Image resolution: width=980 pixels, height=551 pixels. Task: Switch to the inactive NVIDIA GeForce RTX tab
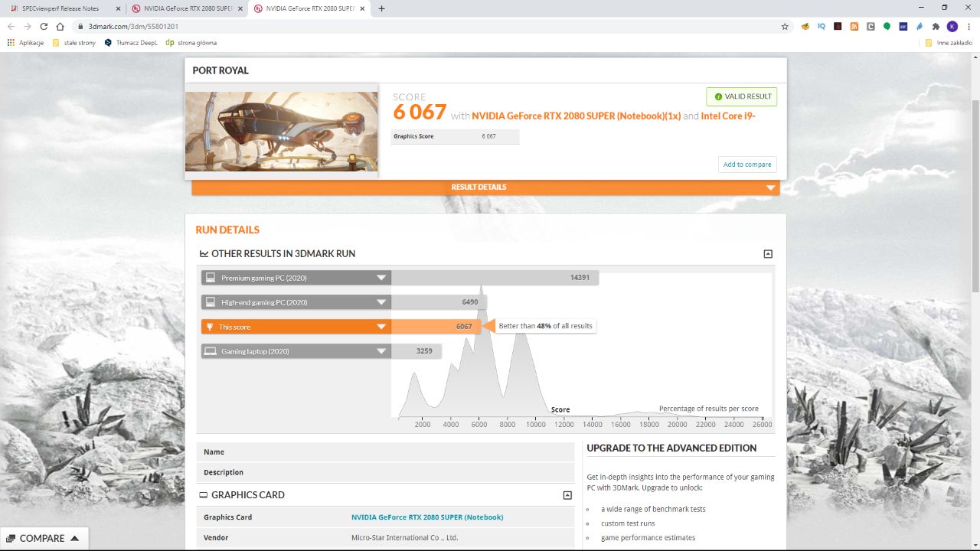click(187, 8)
